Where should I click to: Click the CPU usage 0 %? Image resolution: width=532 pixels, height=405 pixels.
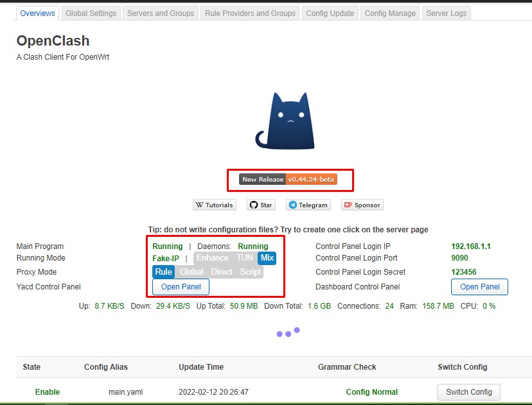coord(489,306)
